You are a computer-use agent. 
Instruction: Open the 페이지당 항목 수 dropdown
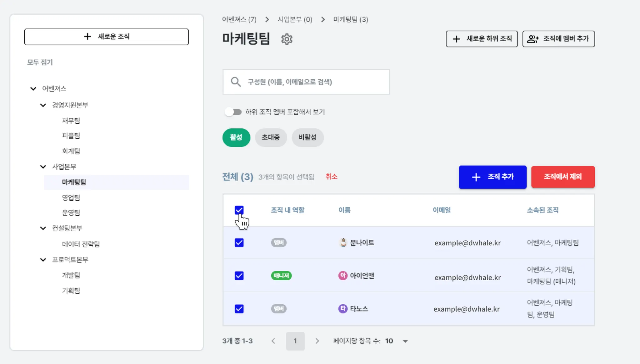coord(405,341)
